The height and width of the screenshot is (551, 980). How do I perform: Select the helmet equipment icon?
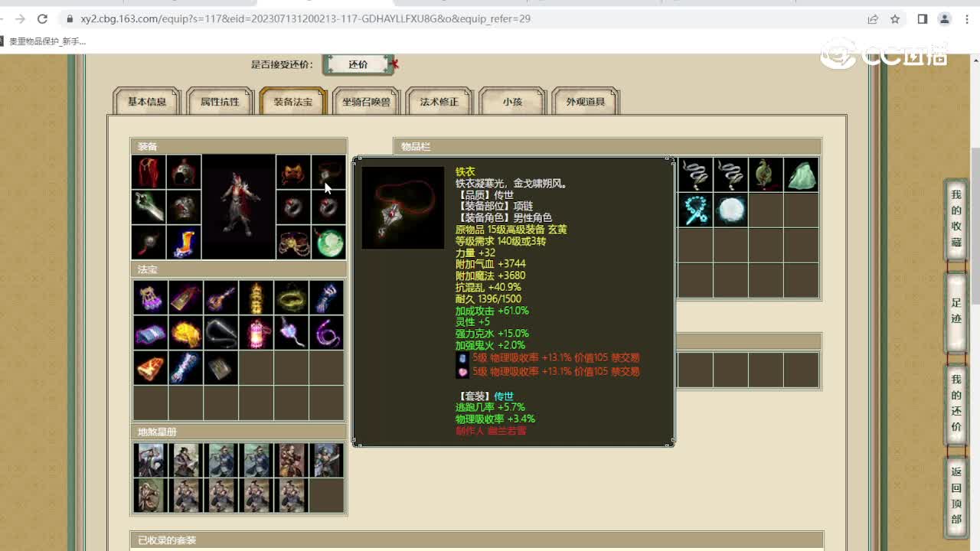[185, 172]
